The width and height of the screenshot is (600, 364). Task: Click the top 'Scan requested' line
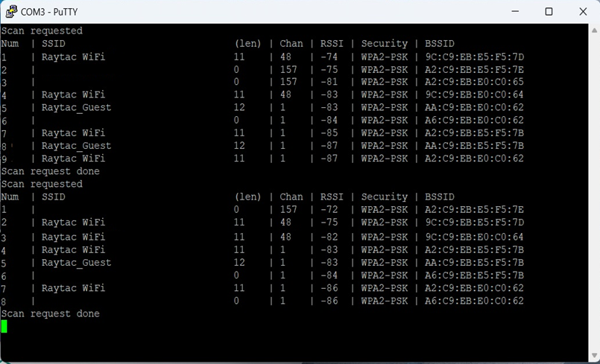coord(42,31)
